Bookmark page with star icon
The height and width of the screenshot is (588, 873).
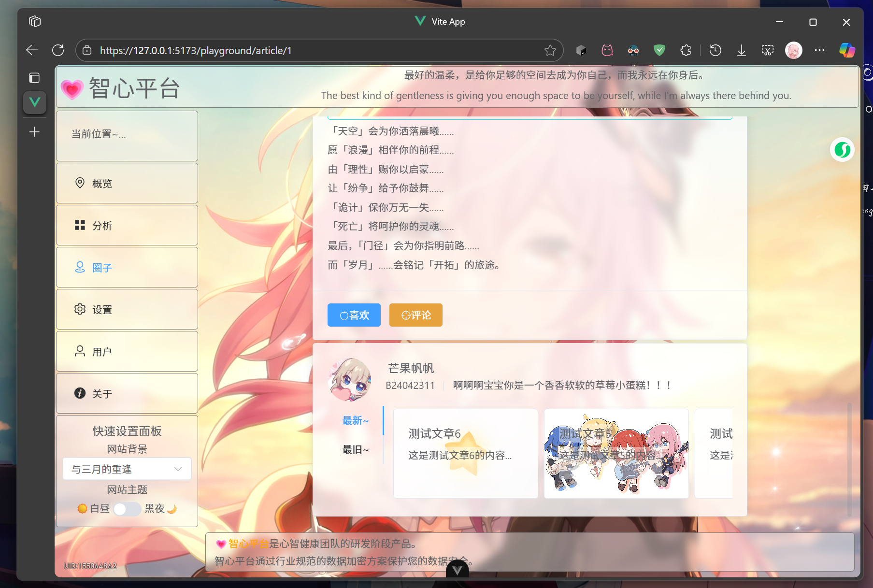(x=550, y=50)
